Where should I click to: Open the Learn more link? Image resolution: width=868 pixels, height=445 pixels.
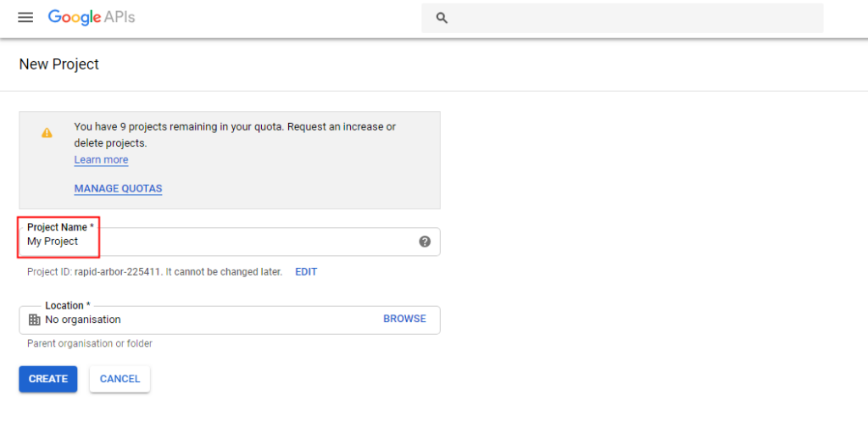click(102, 159)
